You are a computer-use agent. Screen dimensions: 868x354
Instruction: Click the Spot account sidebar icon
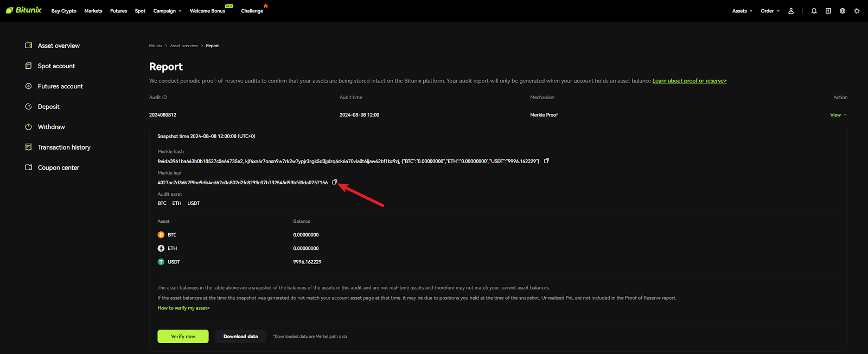29,66
